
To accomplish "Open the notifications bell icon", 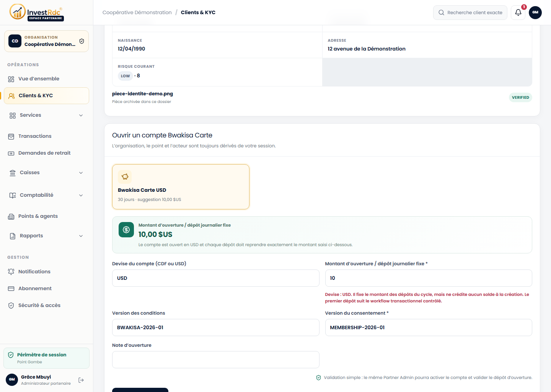I will 518,13.
